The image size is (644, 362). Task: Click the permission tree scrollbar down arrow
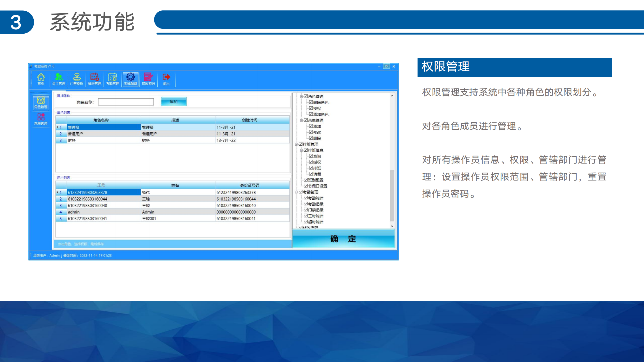tap(392, 226)
